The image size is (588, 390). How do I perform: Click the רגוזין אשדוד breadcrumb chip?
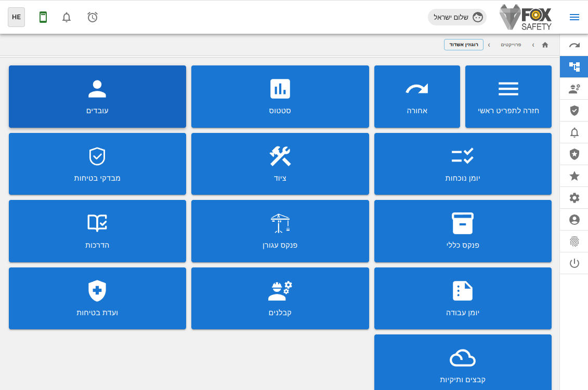pos(464,45)
